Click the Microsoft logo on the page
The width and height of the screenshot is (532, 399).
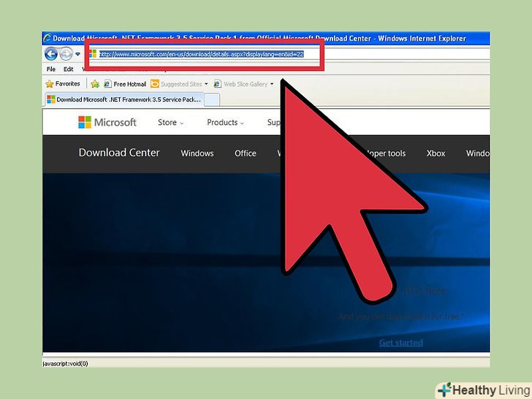pos(107,122)
